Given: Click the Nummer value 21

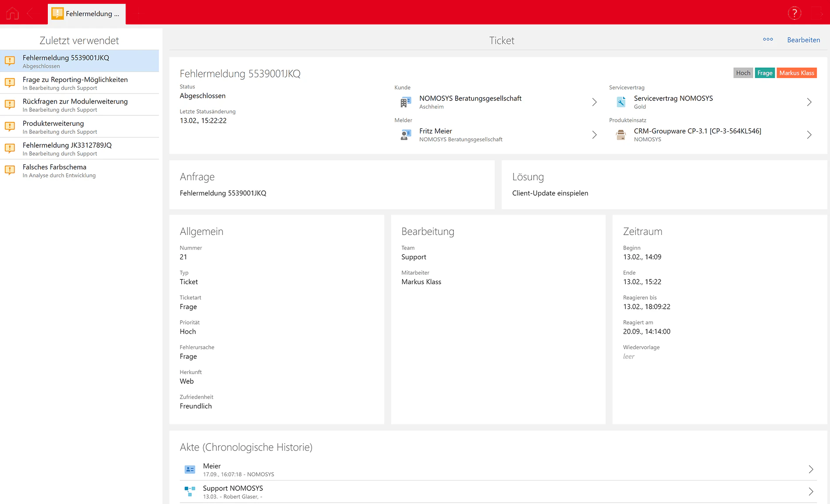Looking at the screenshot, I should (183, 257).
